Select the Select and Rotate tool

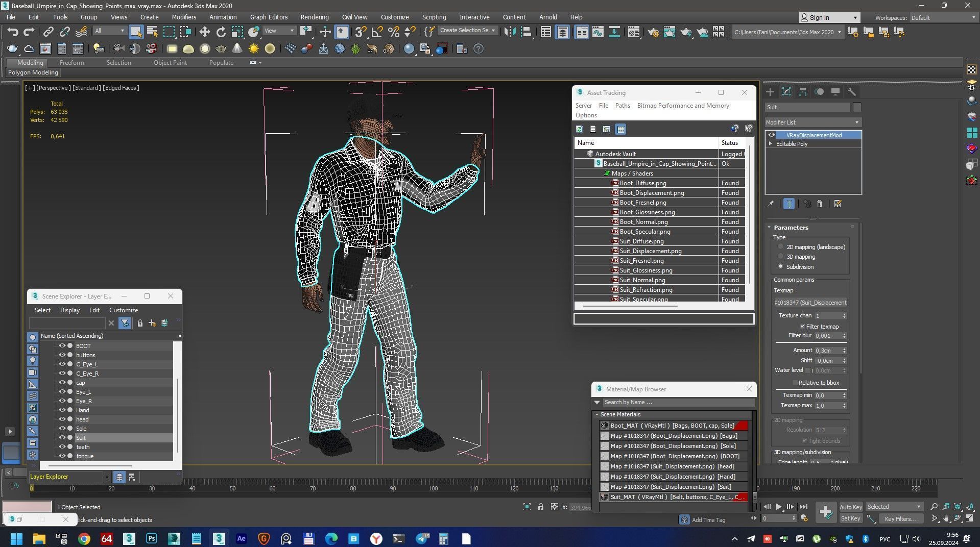pyautogui.click(x=221, y=32)
